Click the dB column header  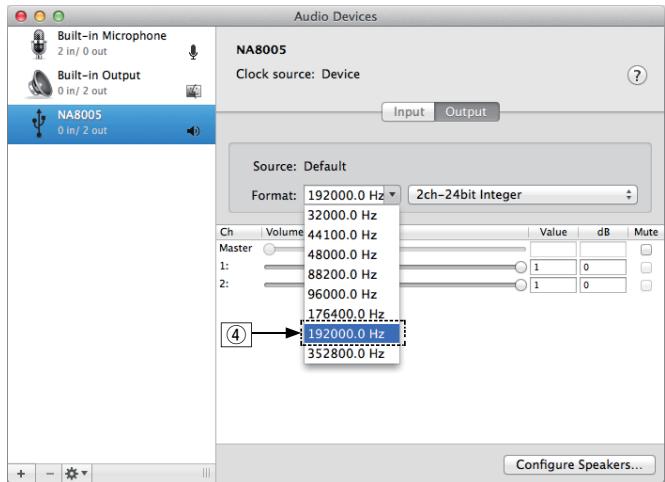point(603,232)
